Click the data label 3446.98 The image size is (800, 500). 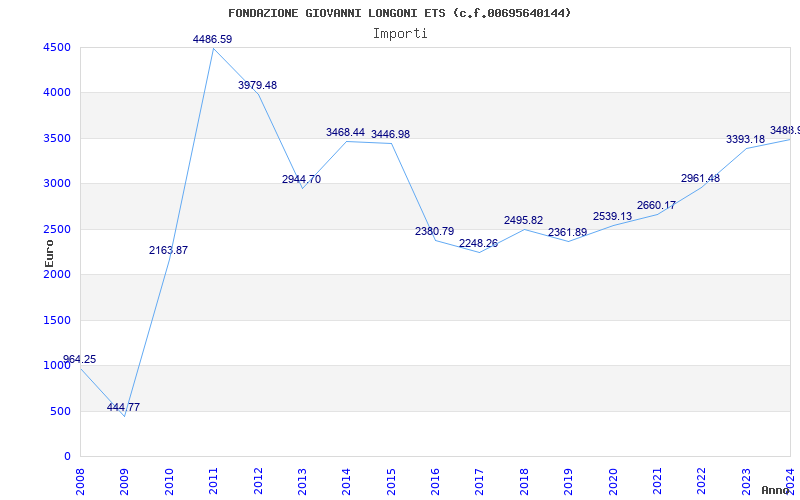point(390,134)
